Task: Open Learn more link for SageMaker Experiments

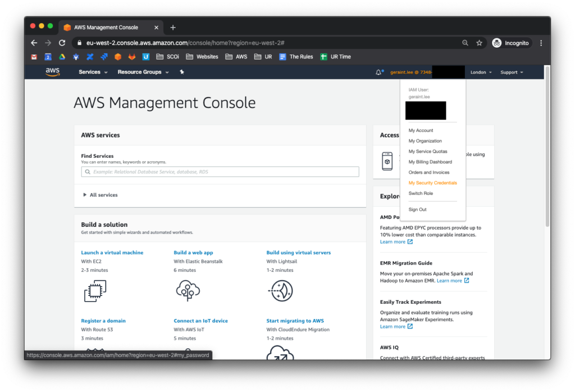Action: tap(396, 327)
